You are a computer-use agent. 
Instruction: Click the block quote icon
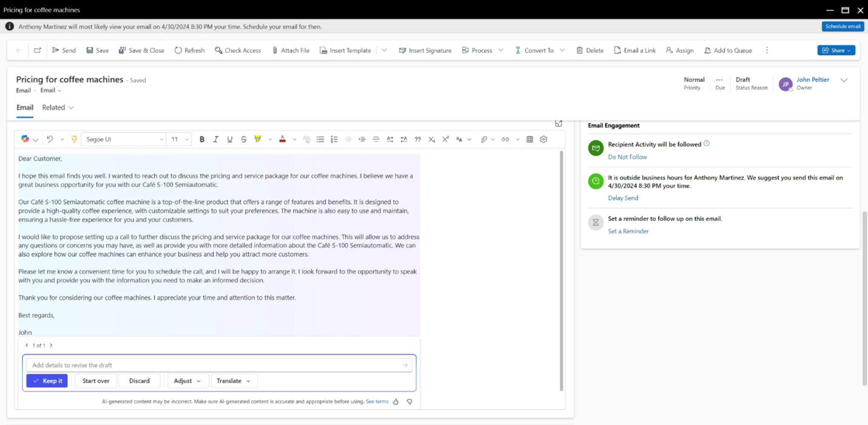[x=418, y=140]
